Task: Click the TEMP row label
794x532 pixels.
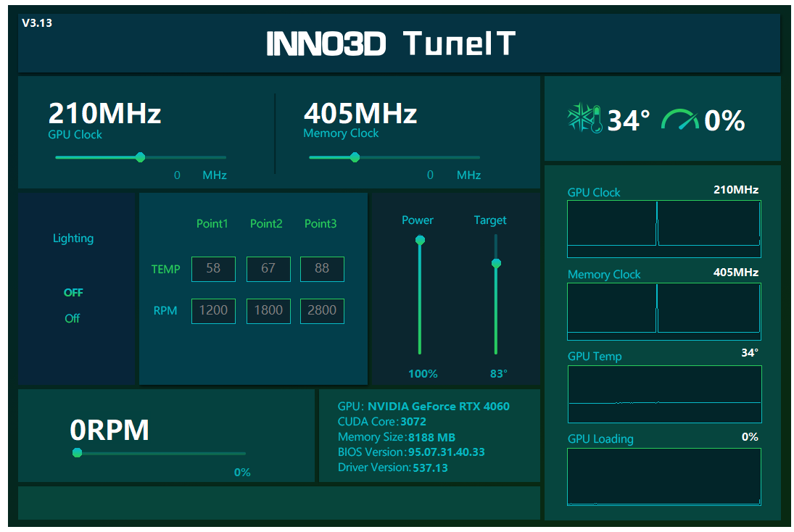Action: [x=165, y=270]
